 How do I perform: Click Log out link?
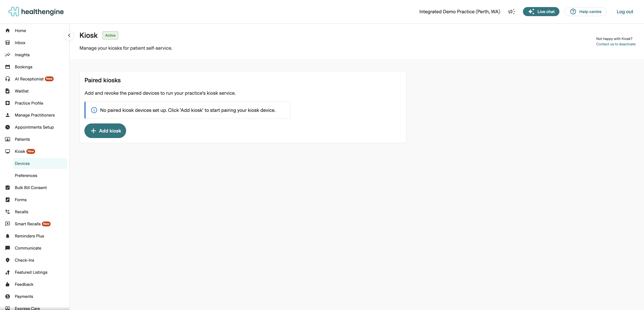625,11
